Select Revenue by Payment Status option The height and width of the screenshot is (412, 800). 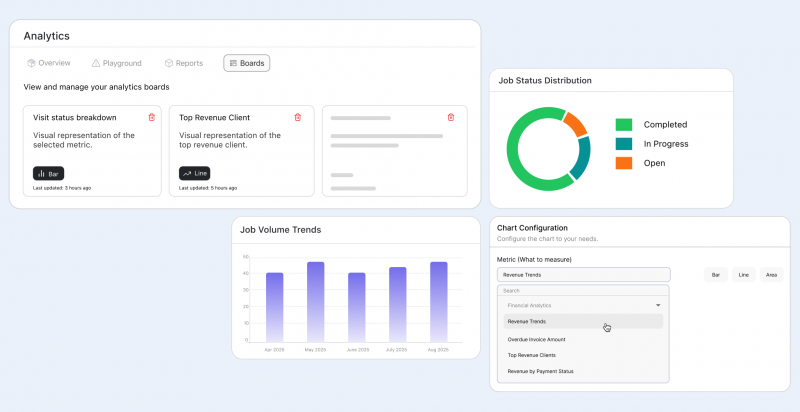(541, 371)
